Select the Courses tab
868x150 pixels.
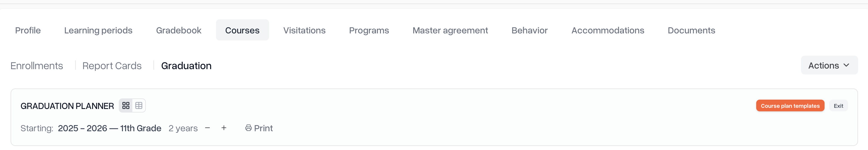point(242,30)
